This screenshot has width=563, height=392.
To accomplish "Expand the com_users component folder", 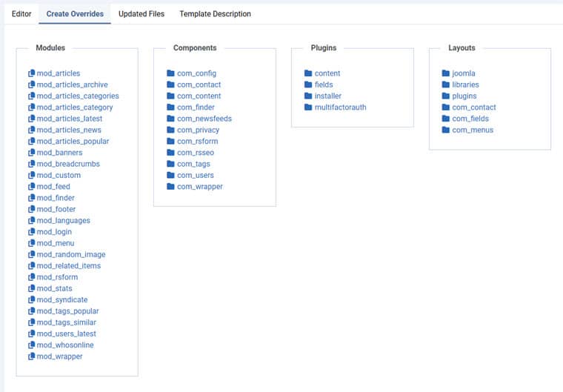I will pyautogui.click(x=196, y=175).
